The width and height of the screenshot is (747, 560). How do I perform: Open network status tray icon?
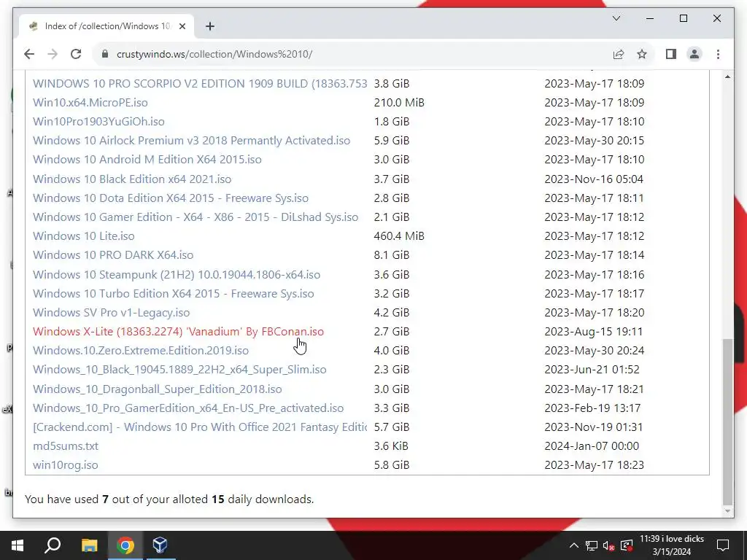pyautogui.click(x=591, y=545)
